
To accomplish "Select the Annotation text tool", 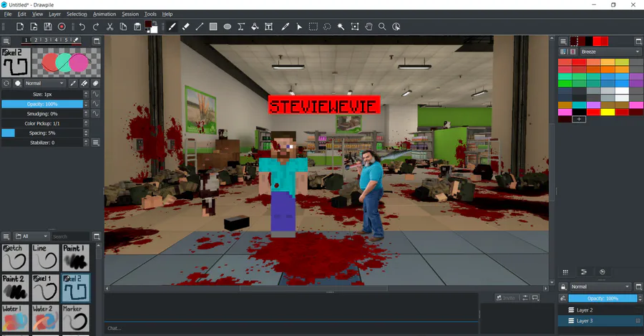I will pos(268,27).
